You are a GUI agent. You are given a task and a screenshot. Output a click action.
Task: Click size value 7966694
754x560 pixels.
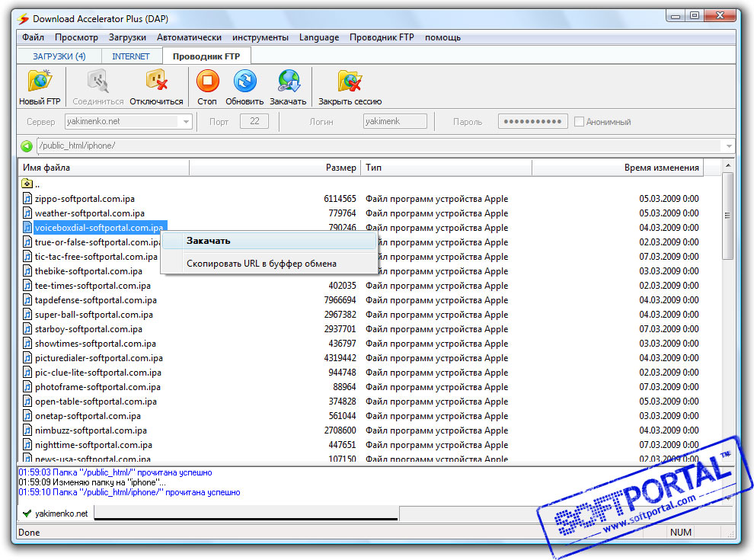point(340,299)
